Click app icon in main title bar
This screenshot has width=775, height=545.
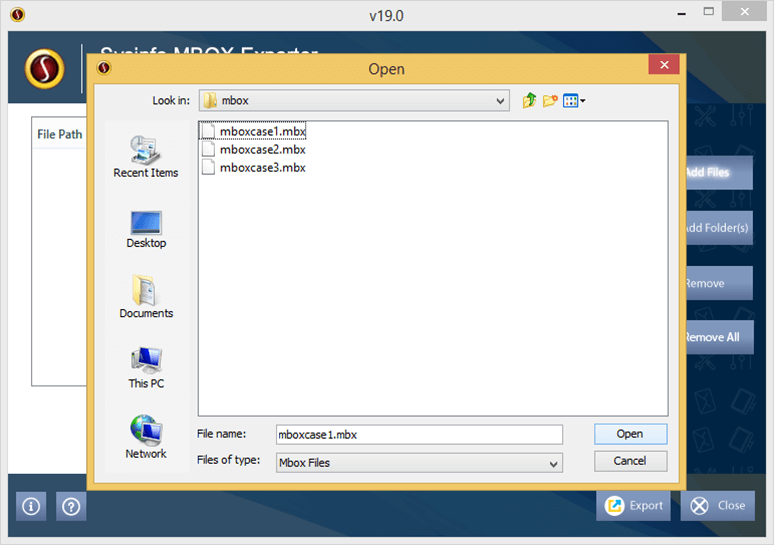click(18, 15)
